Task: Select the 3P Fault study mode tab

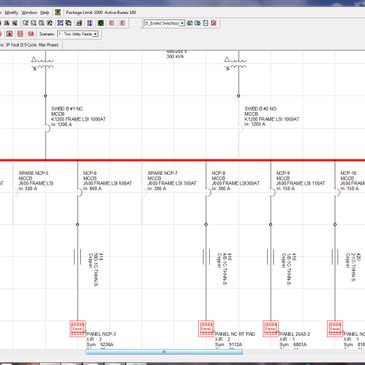Action: (30, 45)
